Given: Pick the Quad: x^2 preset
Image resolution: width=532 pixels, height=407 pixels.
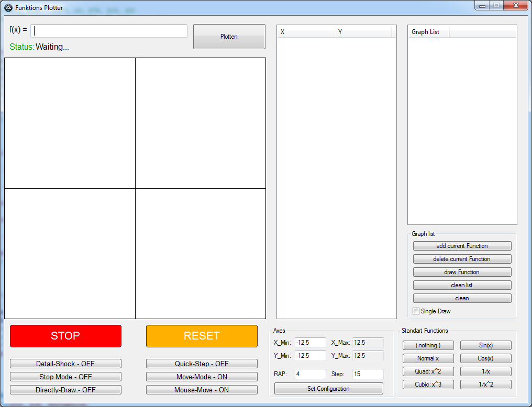Looking at the screenshot, I should click(x=428, y=371).
